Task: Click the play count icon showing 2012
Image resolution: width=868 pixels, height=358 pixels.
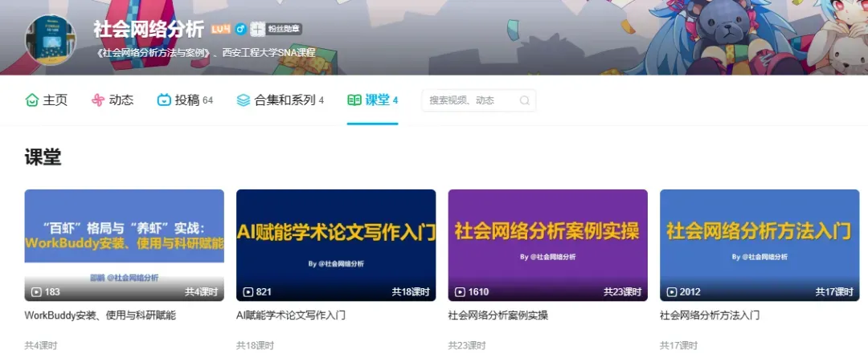Action: (x=671, y=291)
